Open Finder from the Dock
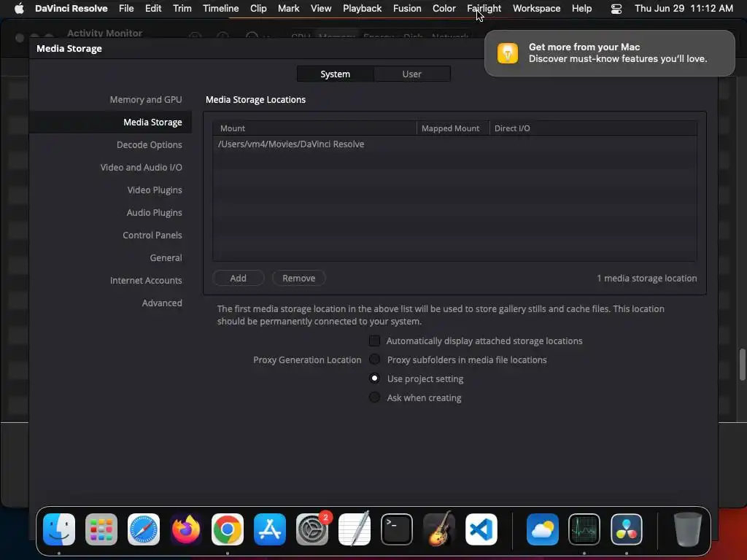 tap(59, 529)
